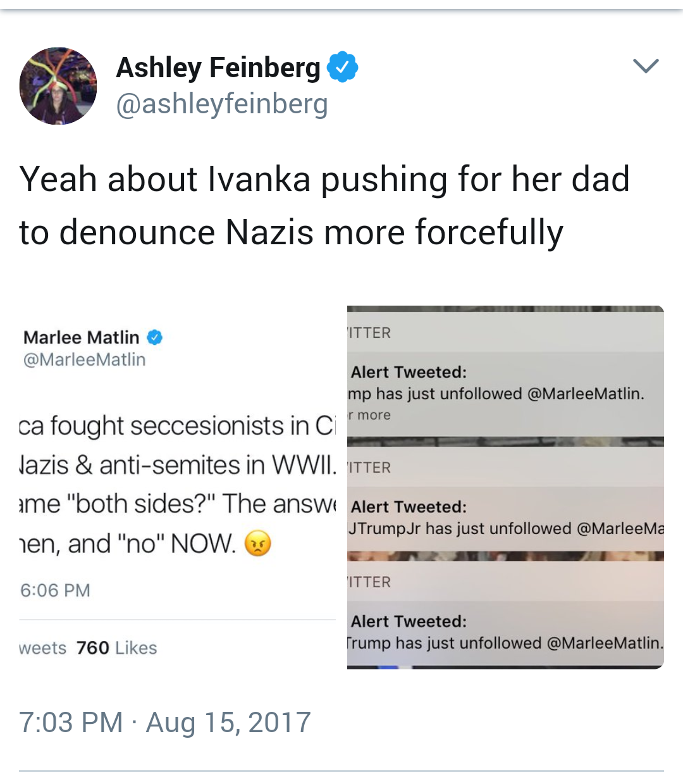Click the @ashleyfeinberg handle
683x784 pixels.
coord(221,104)
